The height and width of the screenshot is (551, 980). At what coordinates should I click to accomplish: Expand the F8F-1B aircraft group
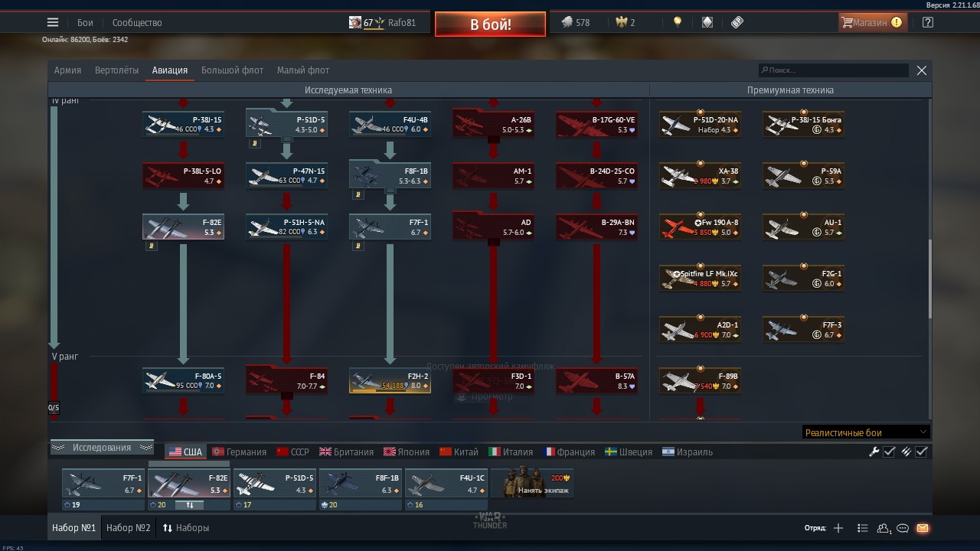(x=390, y=175)
